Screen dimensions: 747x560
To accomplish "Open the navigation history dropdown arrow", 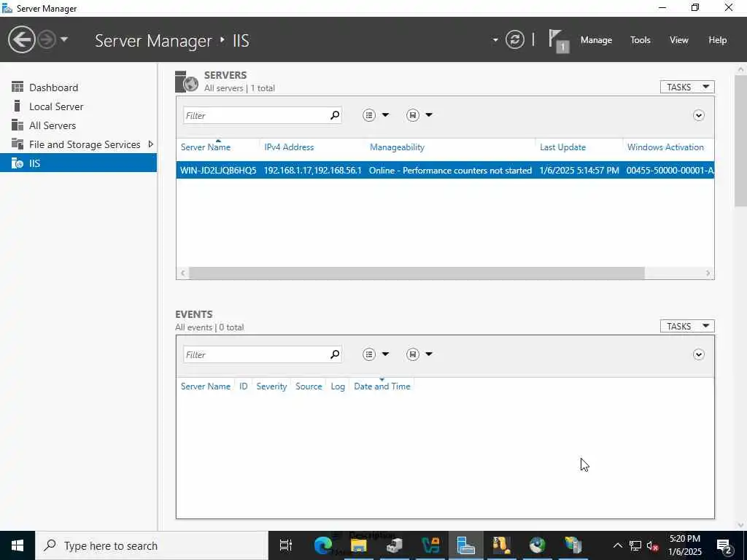I will [x=64, y=39].
